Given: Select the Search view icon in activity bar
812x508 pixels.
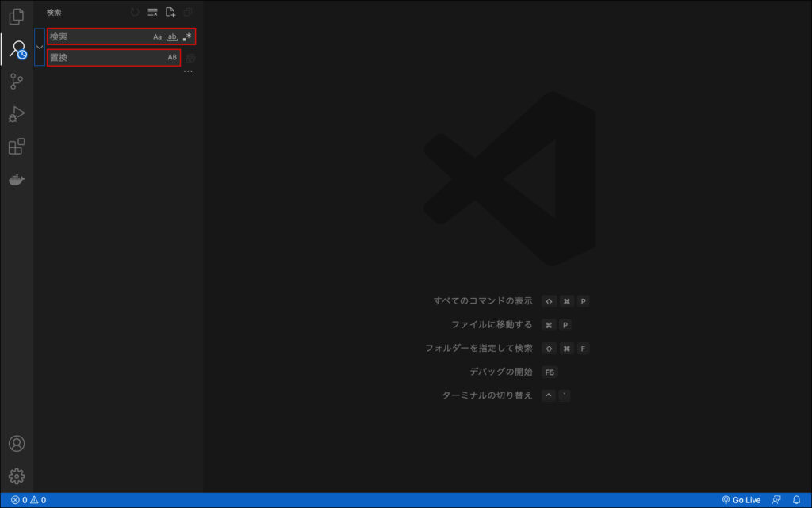Looking at the screenshot, I should pos(17,50).
